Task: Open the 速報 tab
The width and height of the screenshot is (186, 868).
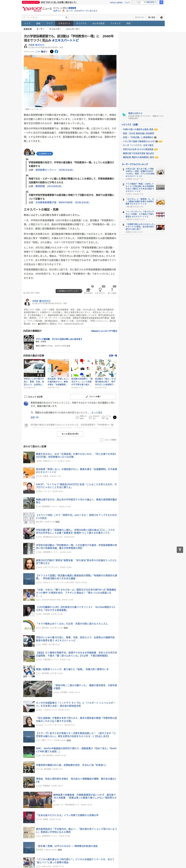Action: (38, 24)
